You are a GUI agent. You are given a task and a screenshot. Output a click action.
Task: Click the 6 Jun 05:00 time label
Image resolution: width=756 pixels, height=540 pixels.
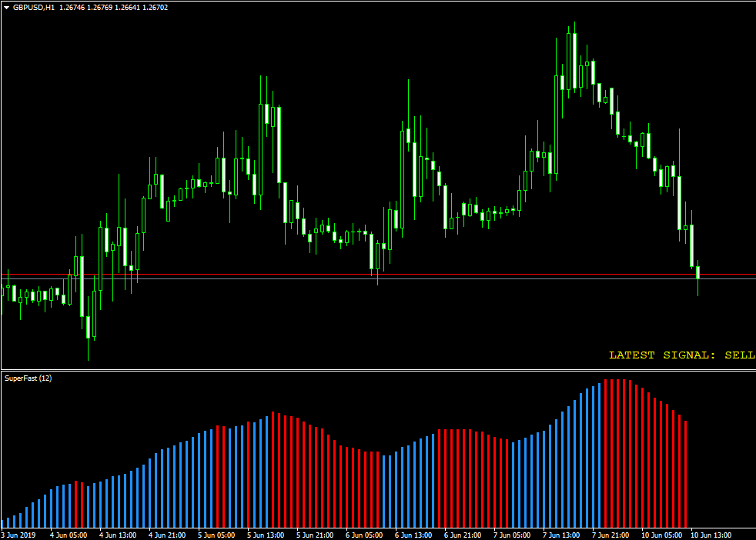pyautogui.click(x=364, y=535)
